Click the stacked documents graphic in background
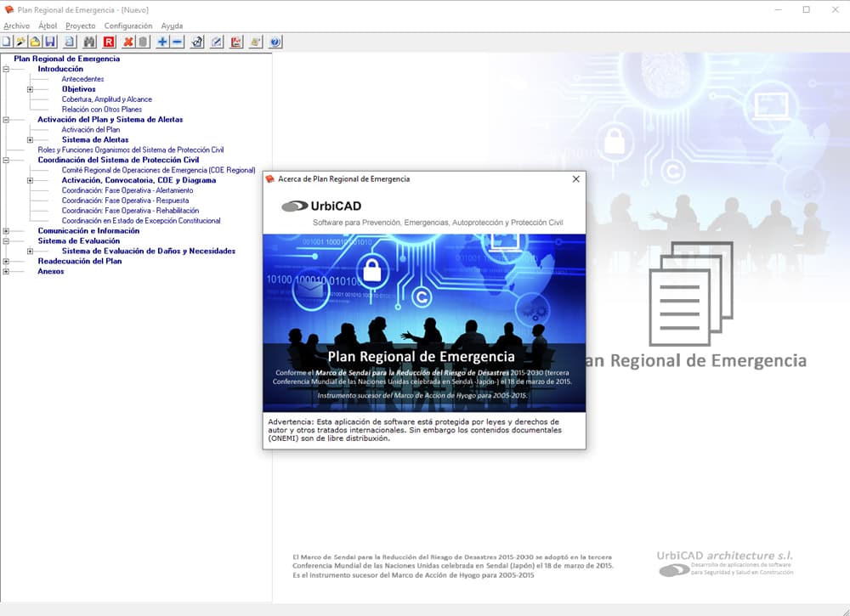Viewport: 850px width, 616px height. click(x=691, y=293)
